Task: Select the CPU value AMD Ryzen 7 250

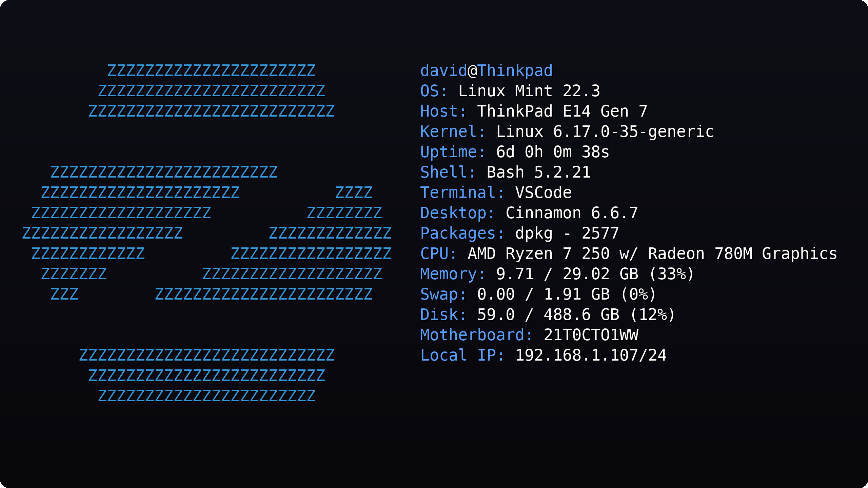Action: (539, 254)
